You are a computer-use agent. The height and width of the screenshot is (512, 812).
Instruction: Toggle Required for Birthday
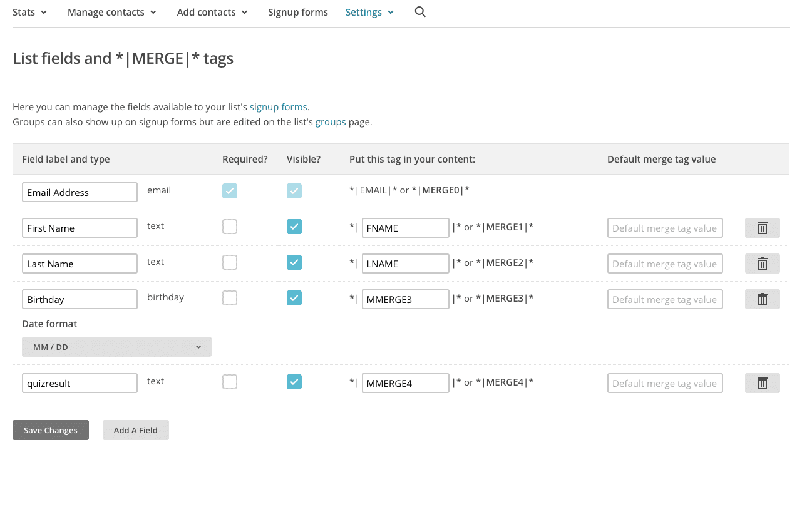coord(230,298)
